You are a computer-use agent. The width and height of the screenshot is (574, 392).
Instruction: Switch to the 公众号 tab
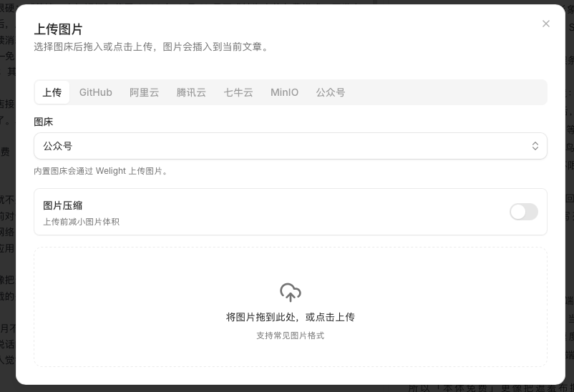pos(331,92)
